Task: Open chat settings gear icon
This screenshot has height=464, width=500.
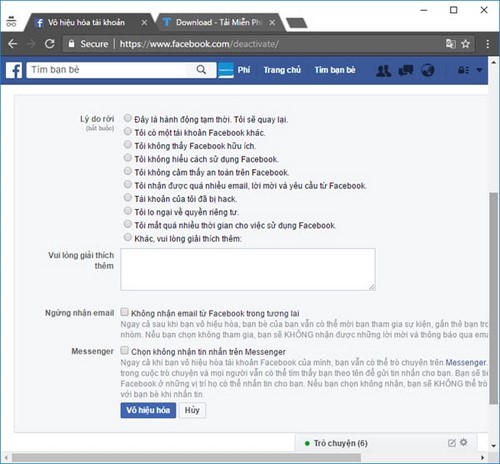Action: [x=463, y=442]
